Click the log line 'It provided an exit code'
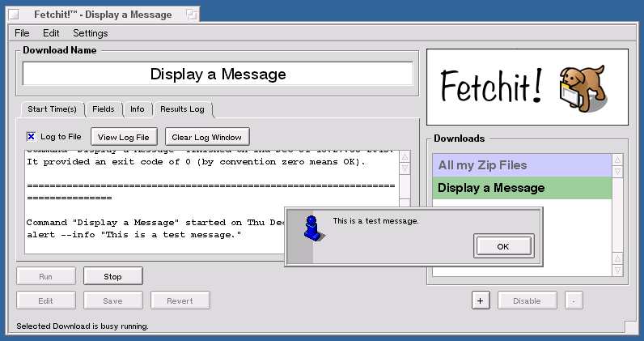Screen dimensions: 644x341 tap(197, 162)
